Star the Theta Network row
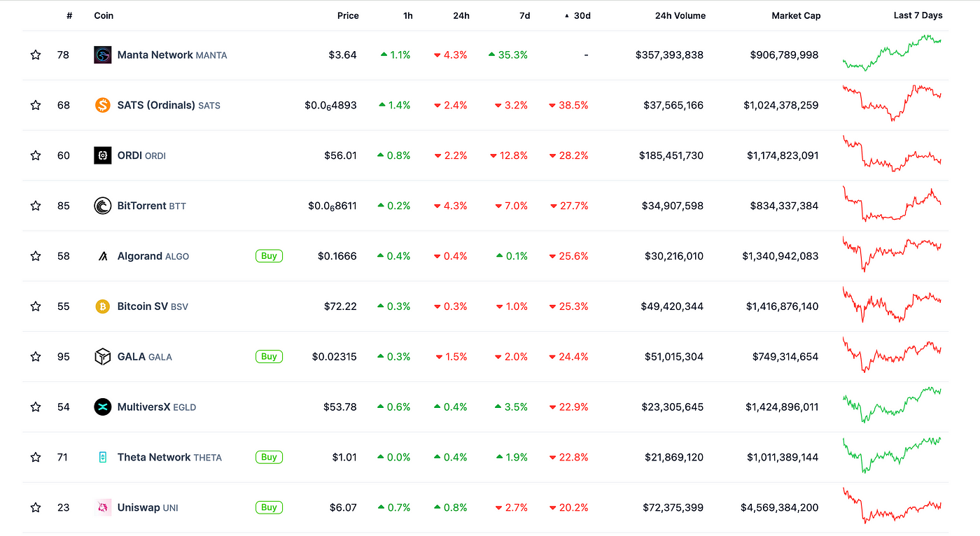 (36, 457)
